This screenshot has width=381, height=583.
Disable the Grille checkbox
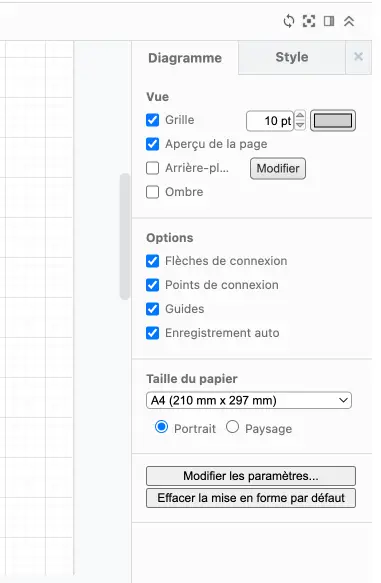click(x=152, y=120)
